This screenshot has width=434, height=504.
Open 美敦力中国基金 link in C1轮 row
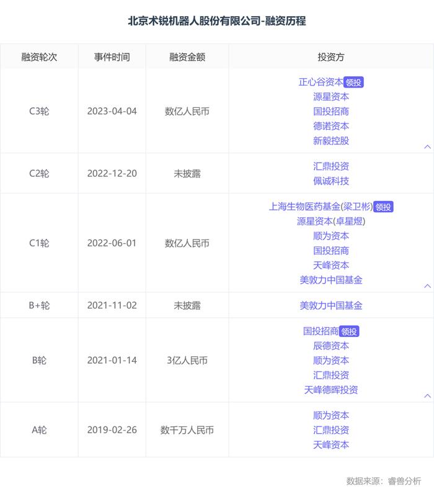[x=331, y=280]
